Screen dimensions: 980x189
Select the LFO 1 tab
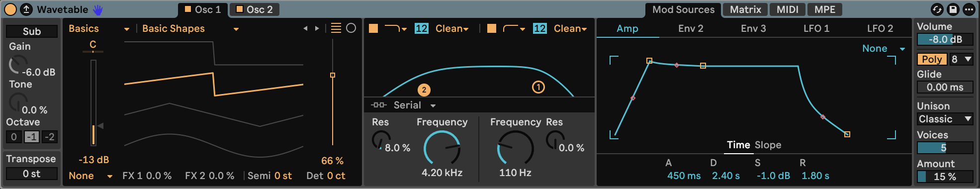point(816,28)
